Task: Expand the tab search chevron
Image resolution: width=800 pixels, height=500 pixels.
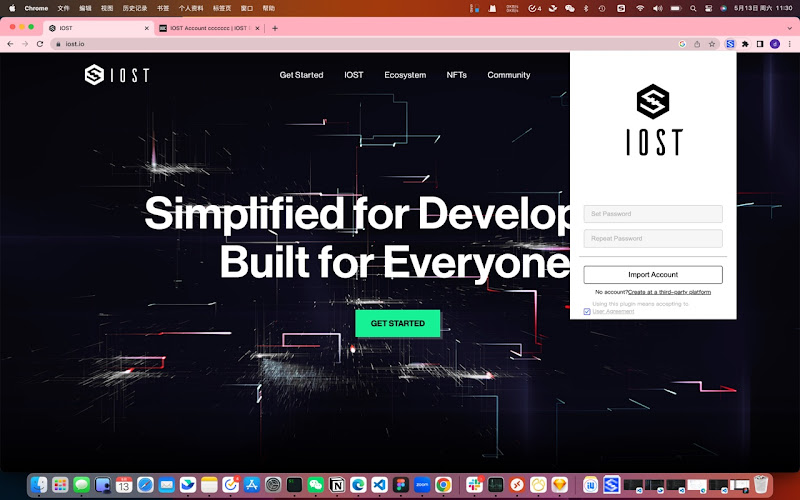Action: [x=789, y=28]
